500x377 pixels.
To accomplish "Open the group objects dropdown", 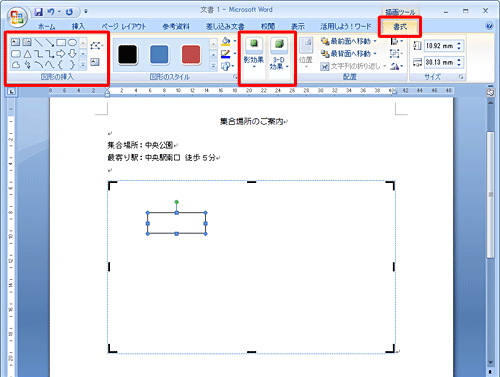I will [x=397, y=54].
